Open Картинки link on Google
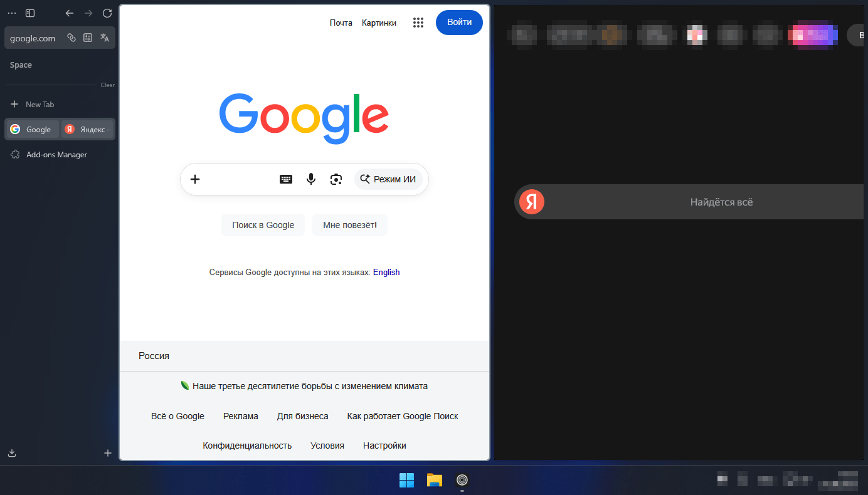 click(x=379, y=23)
